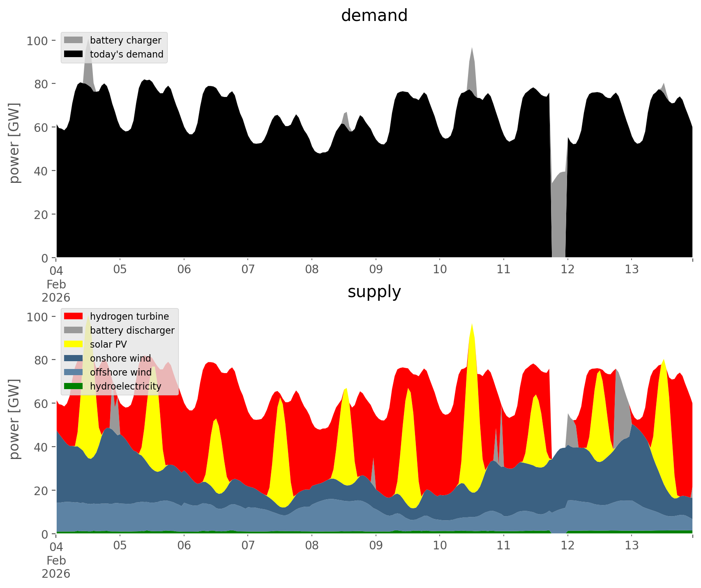Click the red hydrogen turbine legend swatch

[74, 316]
